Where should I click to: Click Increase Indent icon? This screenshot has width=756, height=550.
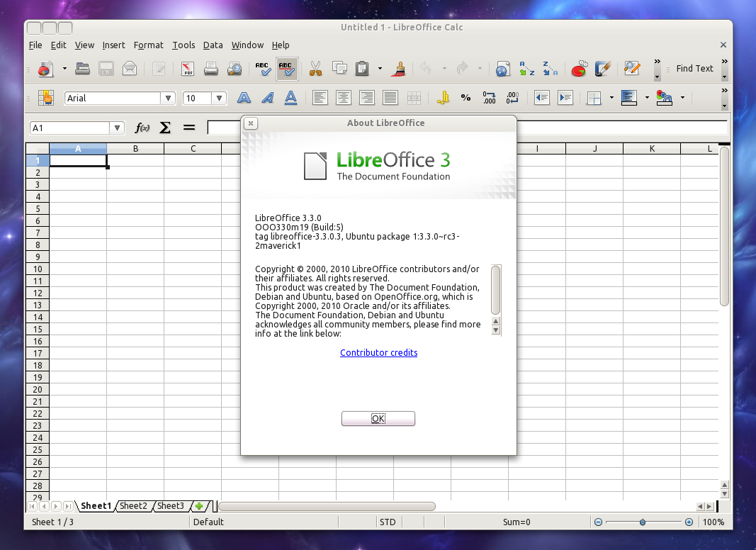(x=565, y=98)
